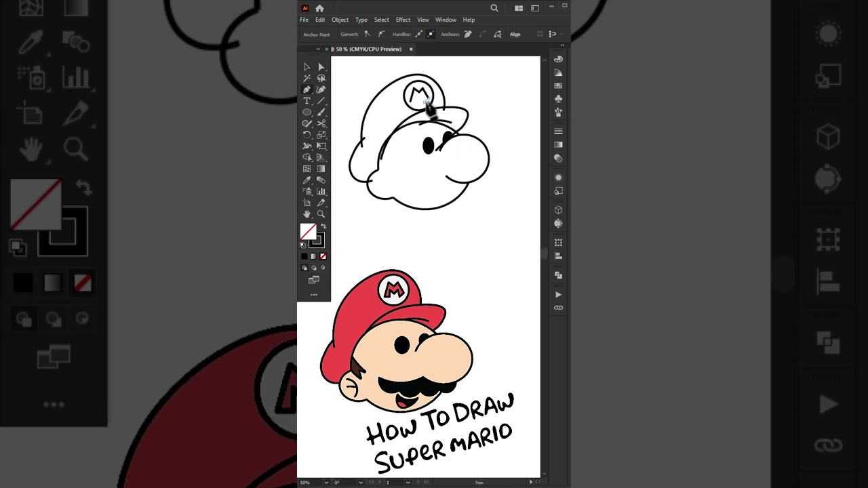Pick the Paintbrush tool
This screenshot has height=488, width=868.
tap(321, 112)
